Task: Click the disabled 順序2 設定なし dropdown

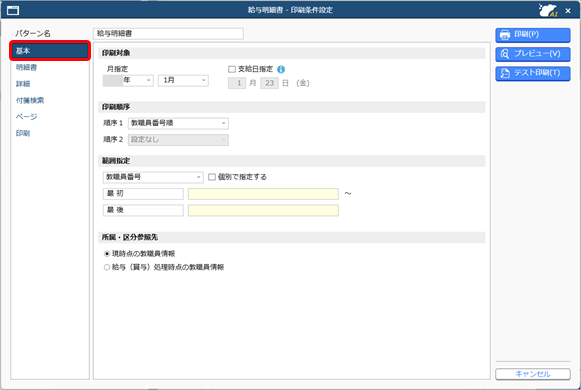Action: coord(178,140)
